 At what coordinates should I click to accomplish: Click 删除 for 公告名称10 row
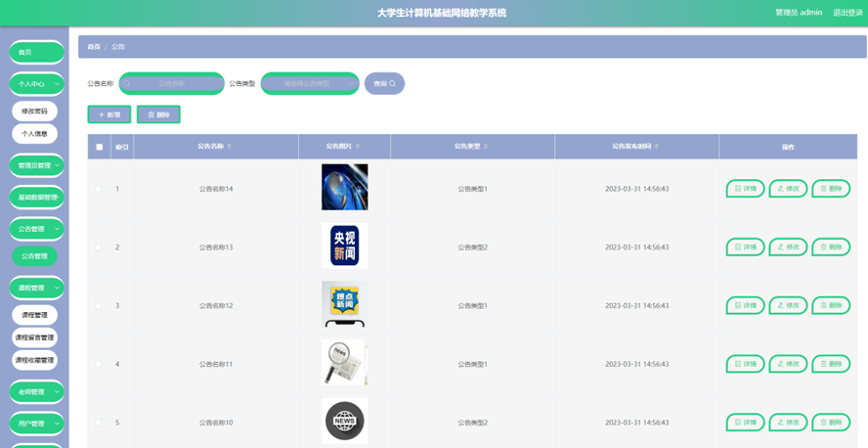click(831, 423)
